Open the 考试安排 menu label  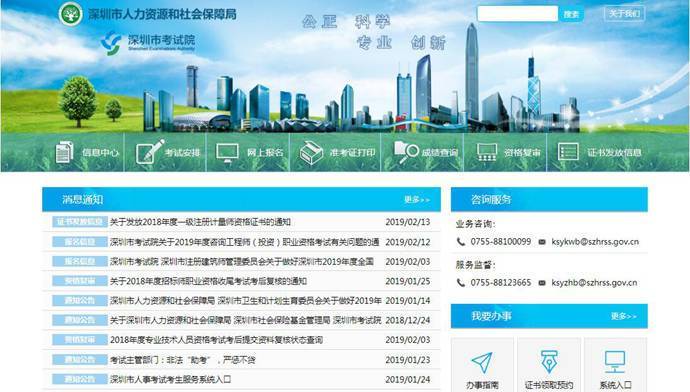[x=182, y=153]
